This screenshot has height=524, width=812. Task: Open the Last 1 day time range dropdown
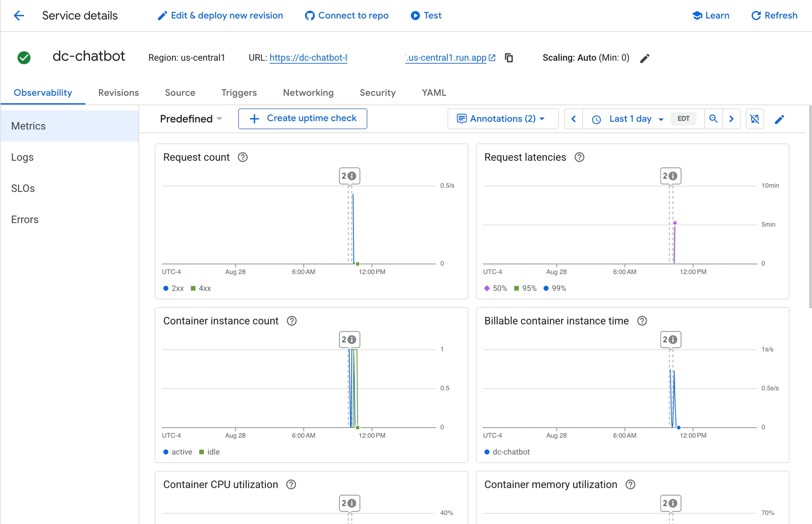(630, 119)
